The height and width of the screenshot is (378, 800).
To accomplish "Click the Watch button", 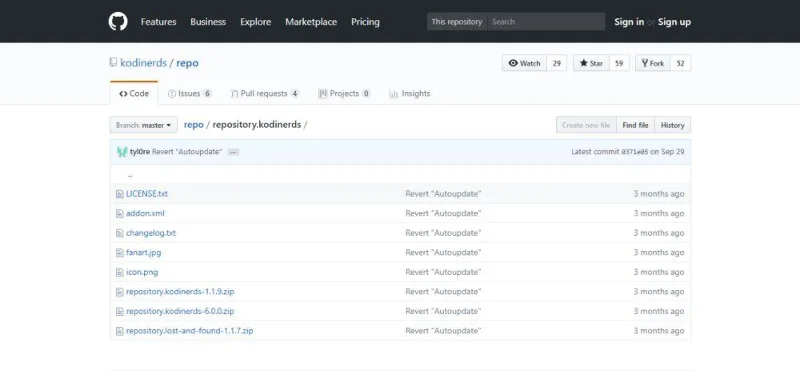I will pos(524,63).
